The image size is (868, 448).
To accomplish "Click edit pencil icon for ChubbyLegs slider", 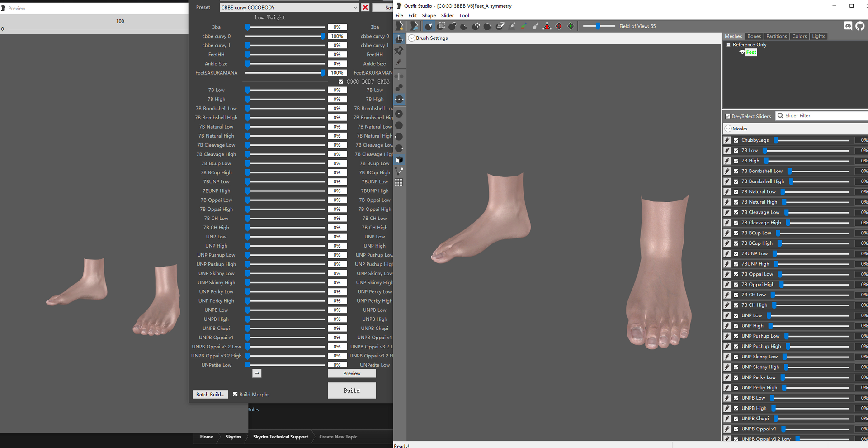I will (x=727, y=140).
